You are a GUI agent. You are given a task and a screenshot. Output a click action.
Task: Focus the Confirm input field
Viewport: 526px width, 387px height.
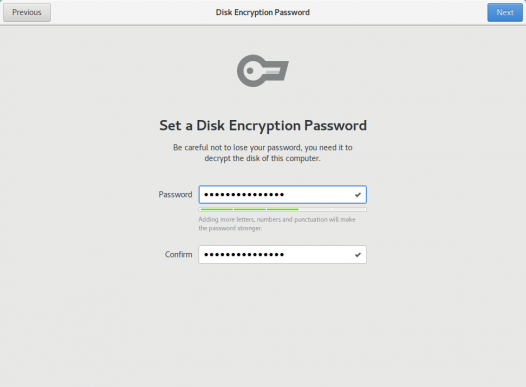(x=282, y=255)
